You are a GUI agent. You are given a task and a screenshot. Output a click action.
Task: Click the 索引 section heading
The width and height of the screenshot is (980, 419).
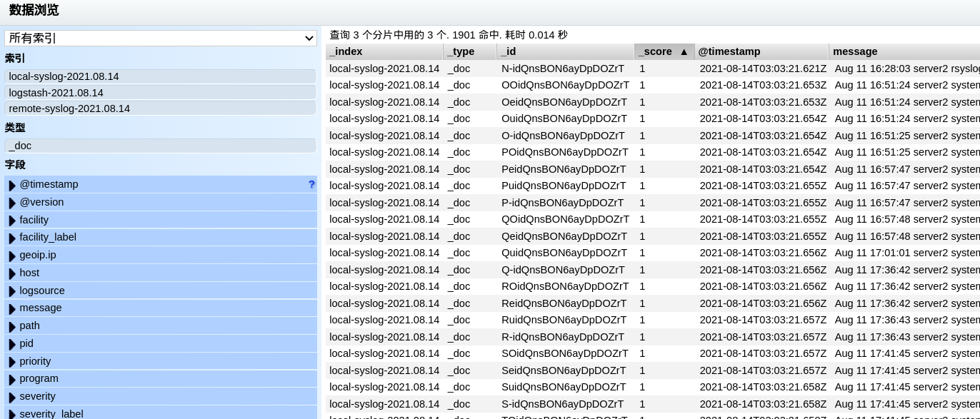(x=15, y=59)
